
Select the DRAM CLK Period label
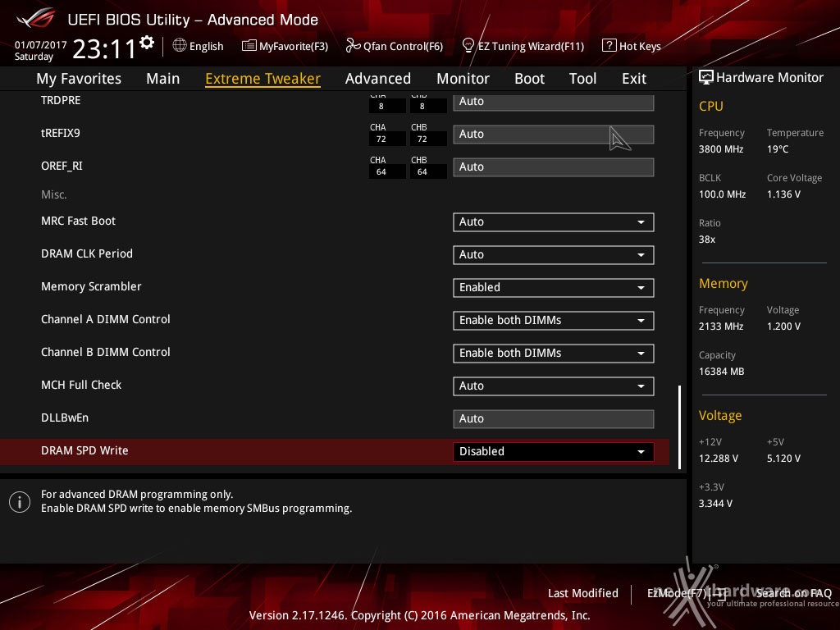87,253
